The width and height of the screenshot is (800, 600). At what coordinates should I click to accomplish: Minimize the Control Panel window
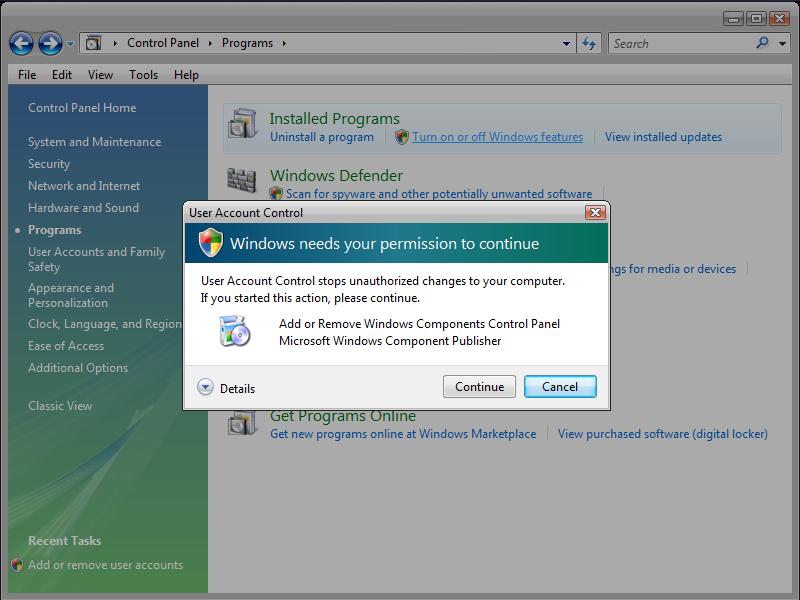click(733, 19)
